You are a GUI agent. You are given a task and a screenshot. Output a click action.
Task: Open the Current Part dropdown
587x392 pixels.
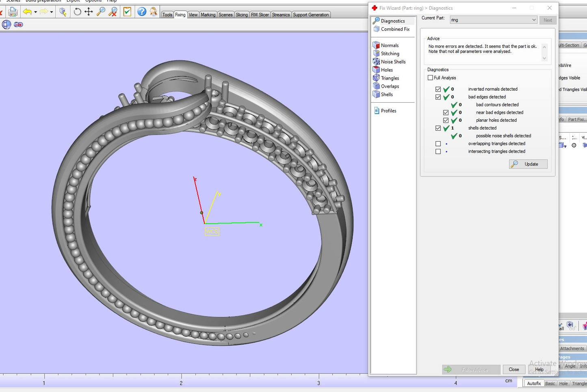pyautogui.click(x=533, y=20)
